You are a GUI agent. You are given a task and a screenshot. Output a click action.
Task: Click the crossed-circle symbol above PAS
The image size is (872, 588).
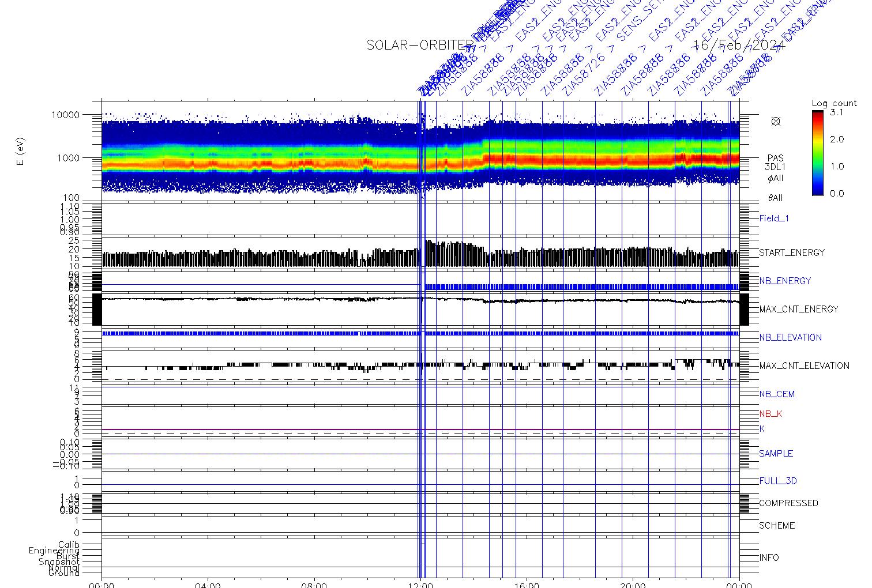(776, 121)
